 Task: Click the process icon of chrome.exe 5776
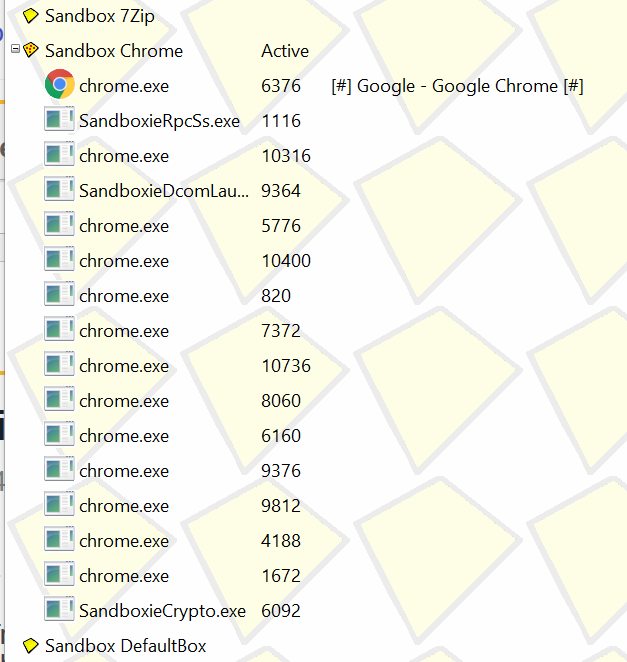pos(60,224)
